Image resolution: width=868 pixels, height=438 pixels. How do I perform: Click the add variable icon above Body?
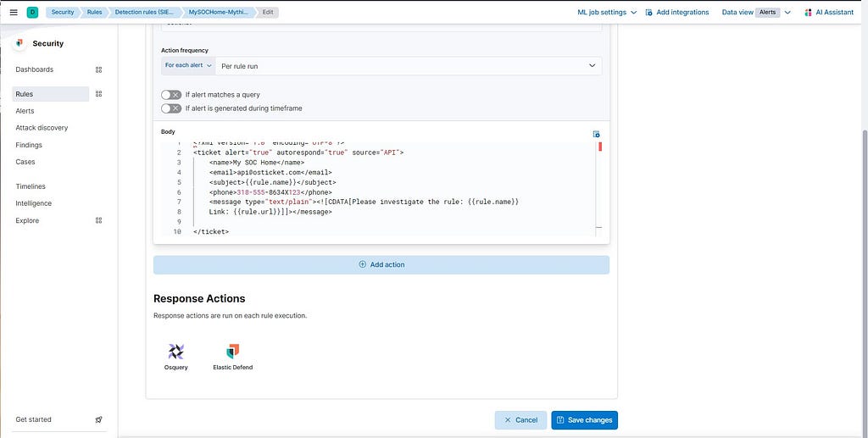point(596,135)
